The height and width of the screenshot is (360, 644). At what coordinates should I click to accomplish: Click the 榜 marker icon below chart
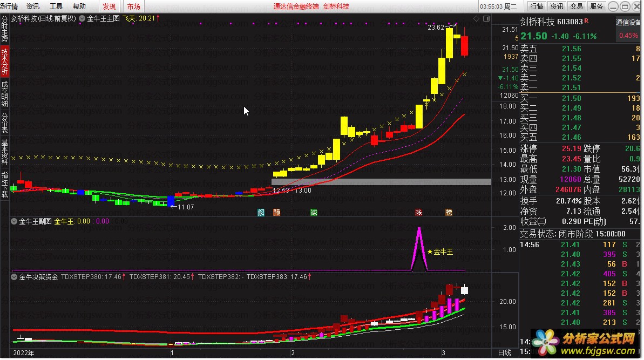coord(449,212)
